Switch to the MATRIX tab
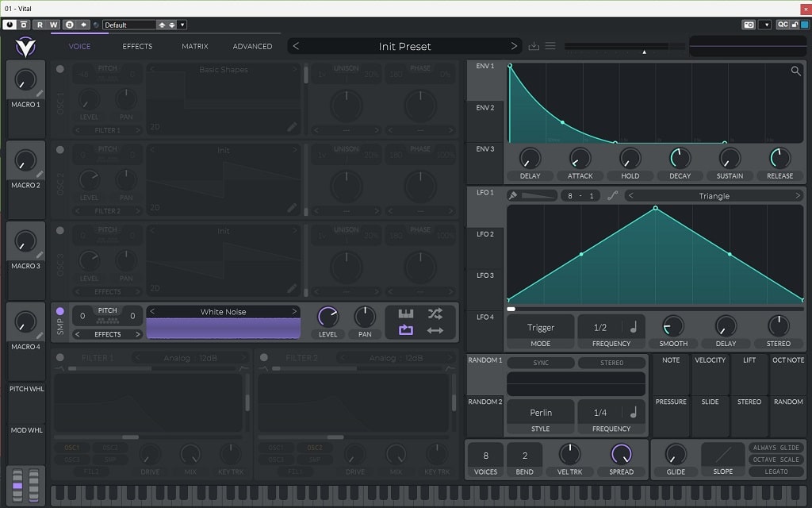Image resolution: width=812 pixels, height=508 pixels. (x=195, y=46)
